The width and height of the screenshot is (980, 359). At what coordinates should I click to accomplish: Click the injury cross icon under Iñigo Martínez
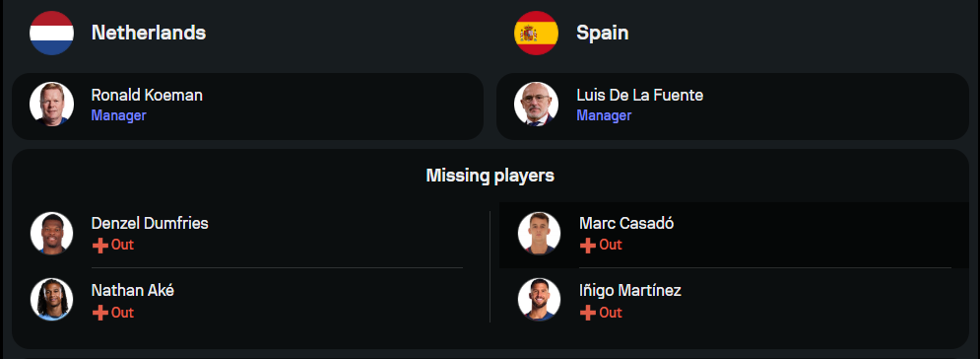(x=587, y=313)
